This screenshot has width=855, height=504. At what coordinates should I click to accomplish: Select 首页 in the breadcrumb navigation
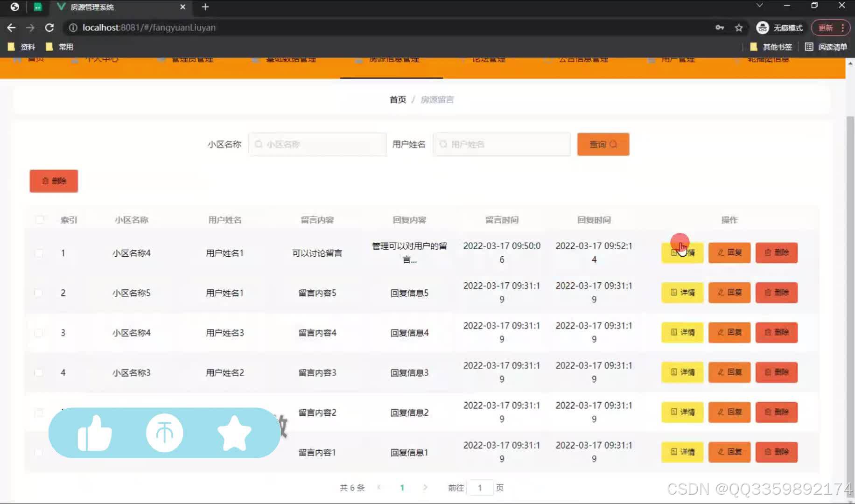[x=397, y=99]
